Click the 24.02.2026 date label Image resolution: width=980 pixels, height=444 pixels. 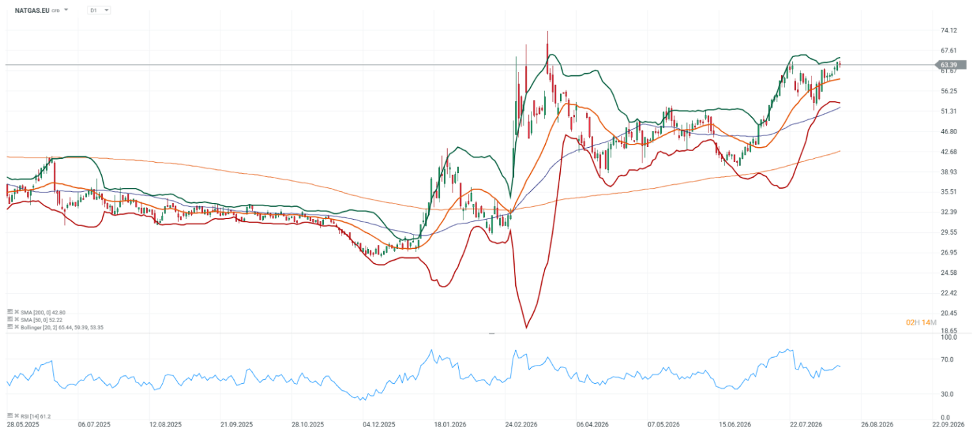click(520, 425)
